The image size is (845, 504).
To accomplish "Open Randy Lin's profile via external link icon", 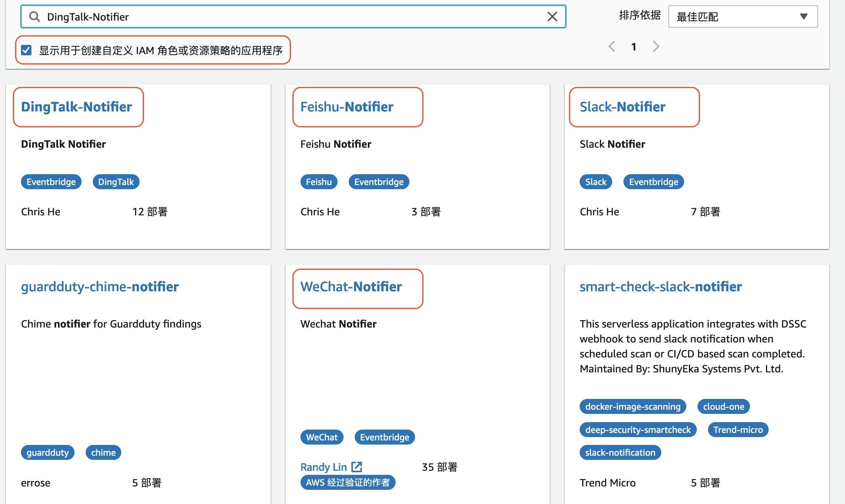I will (x=357, y=467).
